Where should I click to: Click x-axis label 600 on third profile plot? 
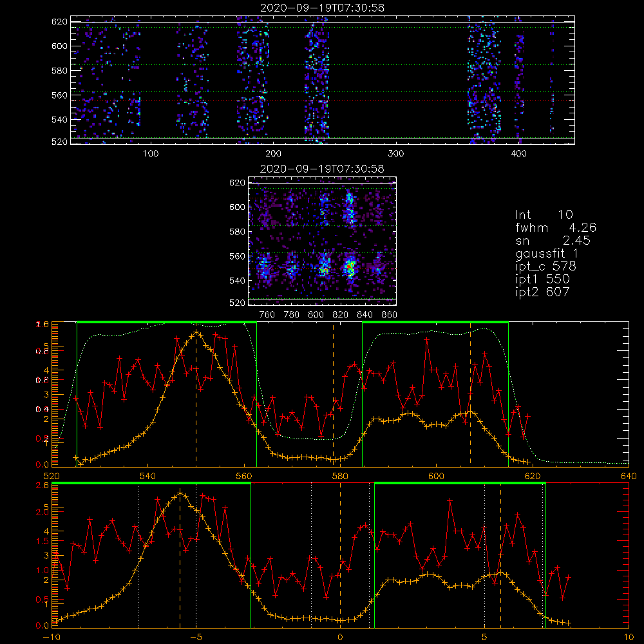pyautogui.click(x=436, y=476)
